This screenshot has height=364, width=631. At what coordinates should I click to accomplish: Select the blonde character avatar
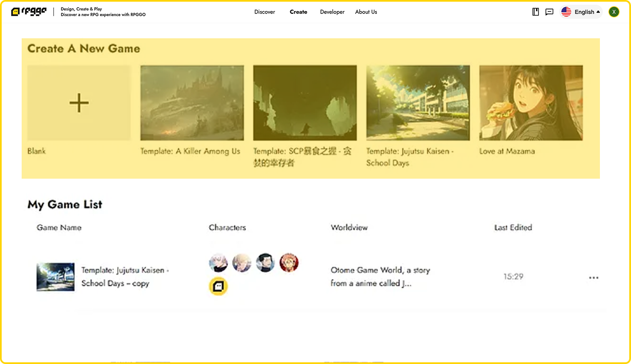pos(242,264)
